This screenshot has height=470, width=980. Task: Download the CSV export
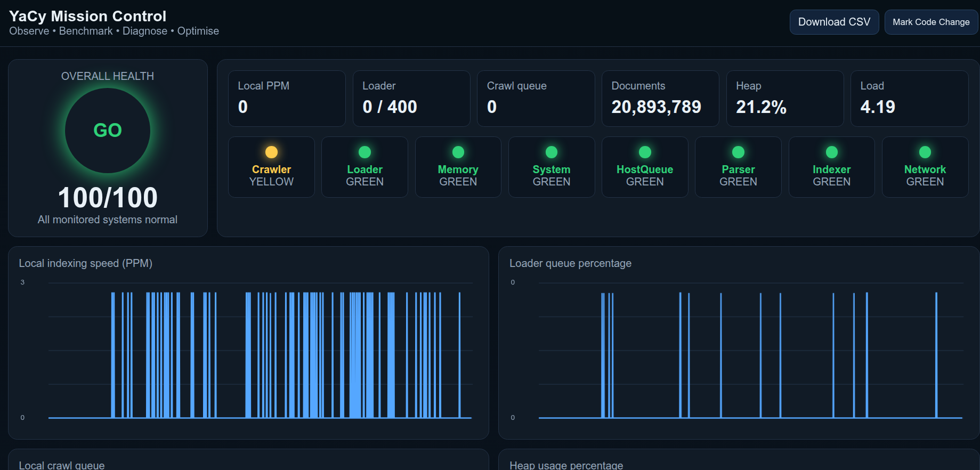[834, 22]
